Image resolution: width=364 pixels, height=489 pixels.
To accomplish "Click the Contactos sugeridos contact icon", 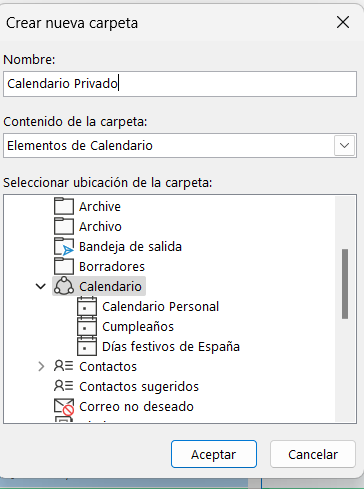I will click(63, 386).
